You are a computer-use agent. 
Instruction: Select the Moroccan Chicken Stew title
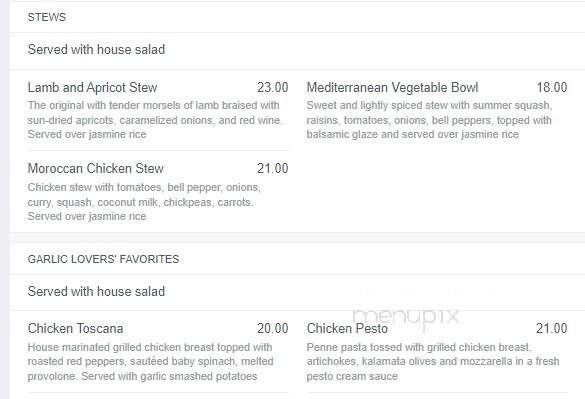click(x=96, y=169)
